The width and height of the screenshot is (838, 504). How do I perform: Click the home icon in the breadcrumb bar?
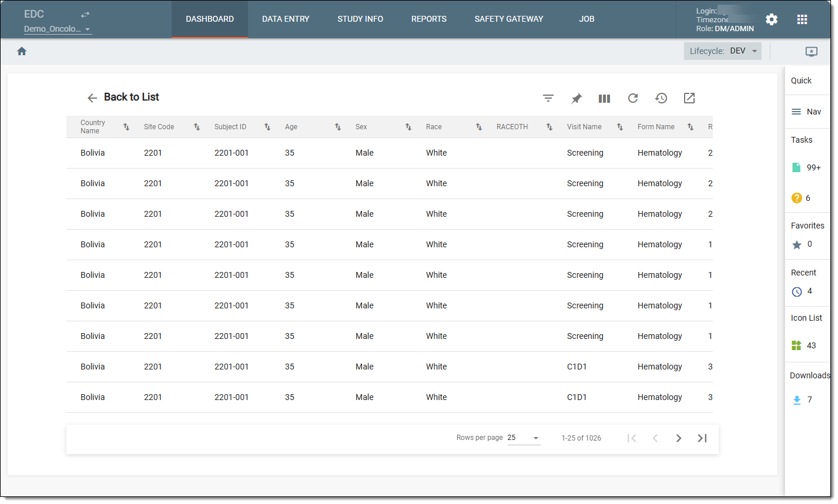coord(22,51)
